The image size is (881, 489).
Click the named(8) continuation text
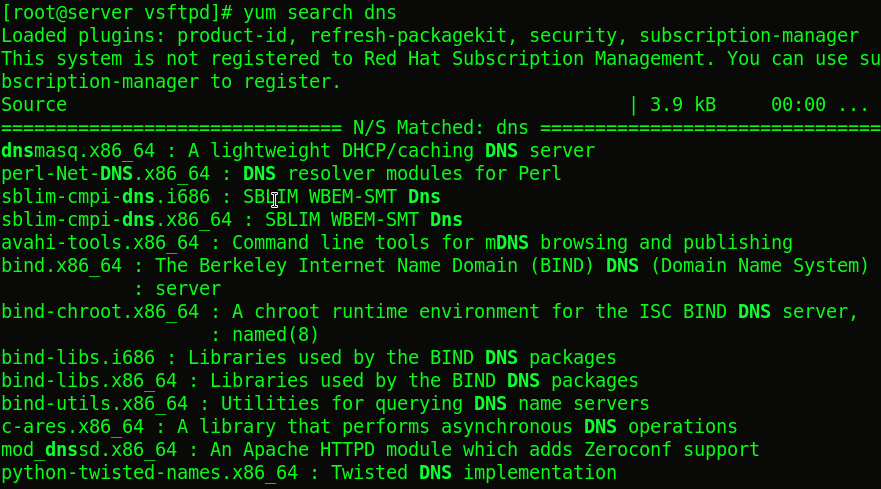pyautogui.click(x=275, y=335)
